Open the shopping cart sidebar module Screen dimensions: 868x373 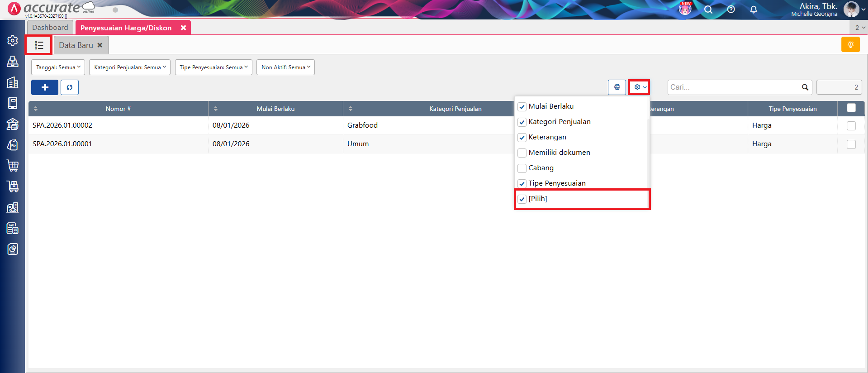pos(13,166)
